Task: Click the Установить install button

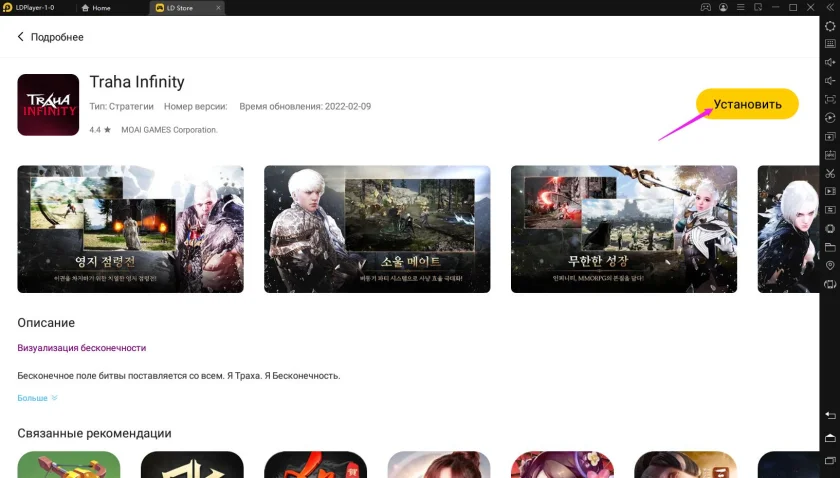Action: coord(747,104)
